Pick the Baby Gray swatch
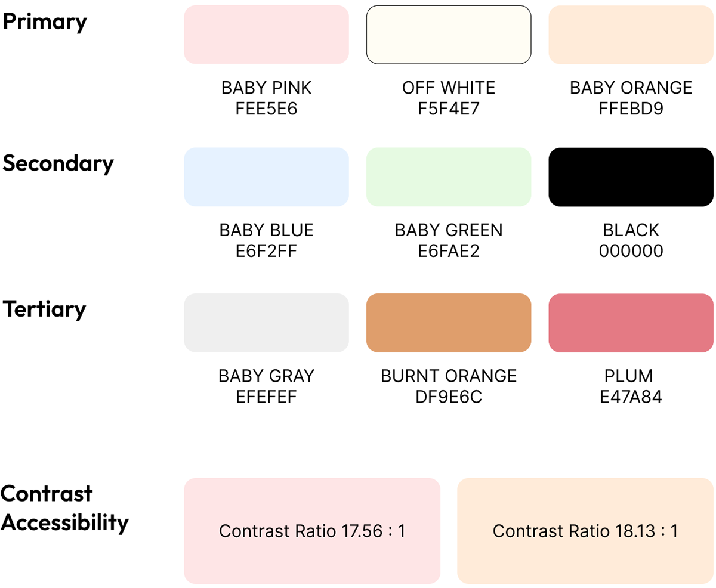Viewport: 716px width, 588px height. tap(266, 323)
